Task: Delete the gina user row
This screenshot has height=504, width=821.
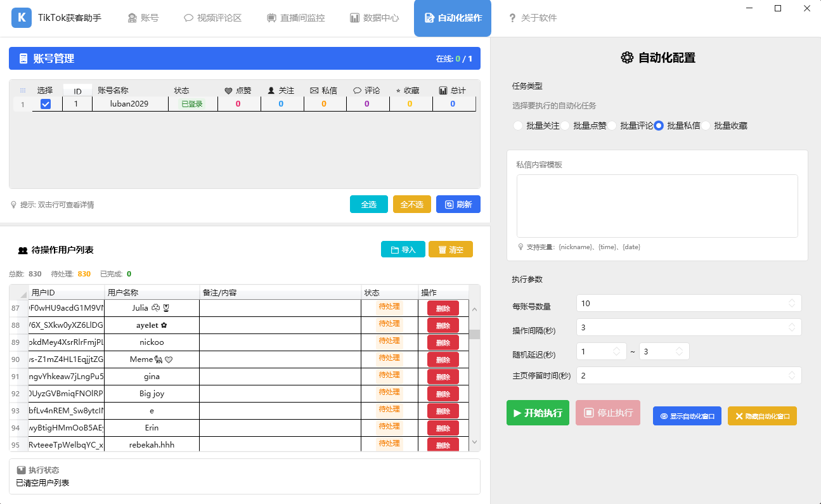Action: 443,377
